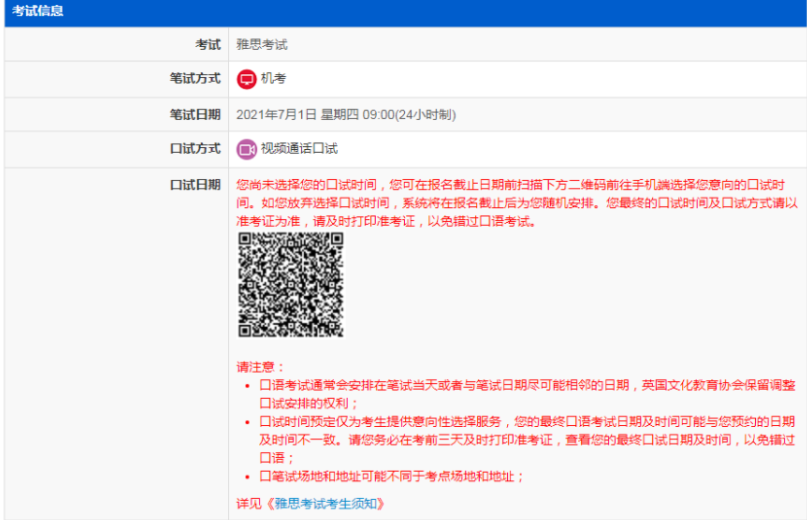Click the 考试 row label

pos(208,45)
